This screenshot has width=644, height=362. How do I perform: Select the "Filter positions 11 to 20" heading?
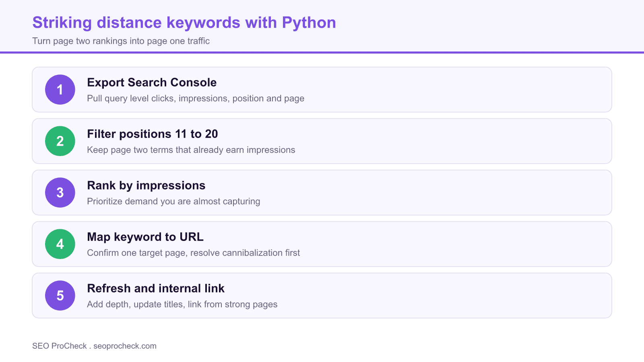153,134
